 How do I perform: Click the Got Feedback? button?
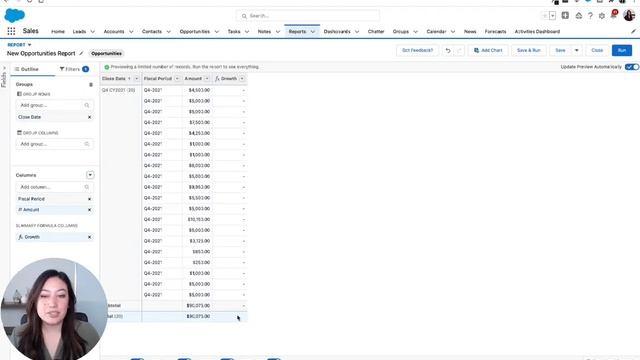(x=418, y=50)
